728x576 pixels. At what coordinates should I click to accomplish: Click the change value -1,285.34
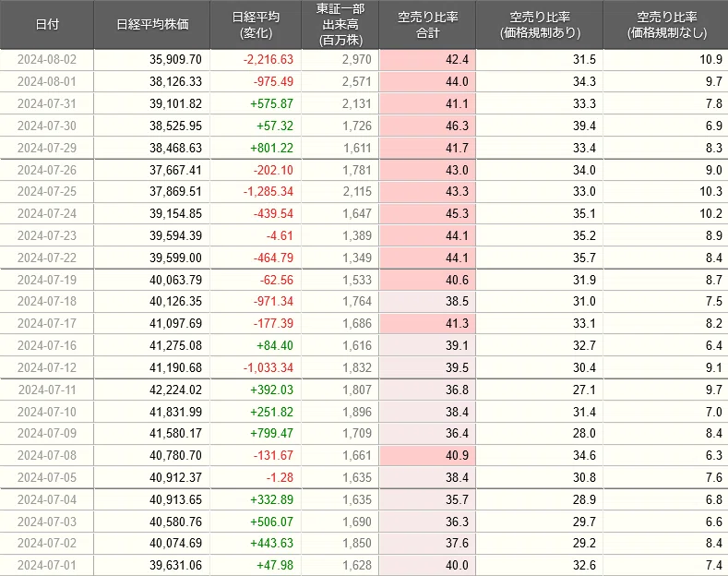point(269,191)
